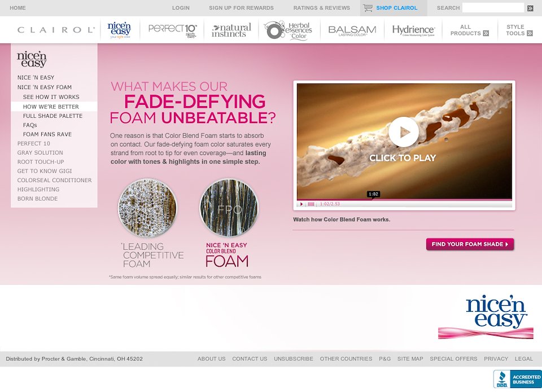Open the All Products menu

pyautogui.click(x=469, y=30)
